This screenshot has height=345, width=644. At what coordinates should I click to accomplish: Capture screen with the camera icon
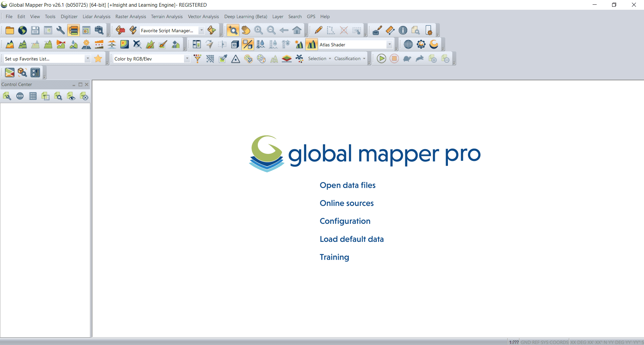(x=99, y=30)
